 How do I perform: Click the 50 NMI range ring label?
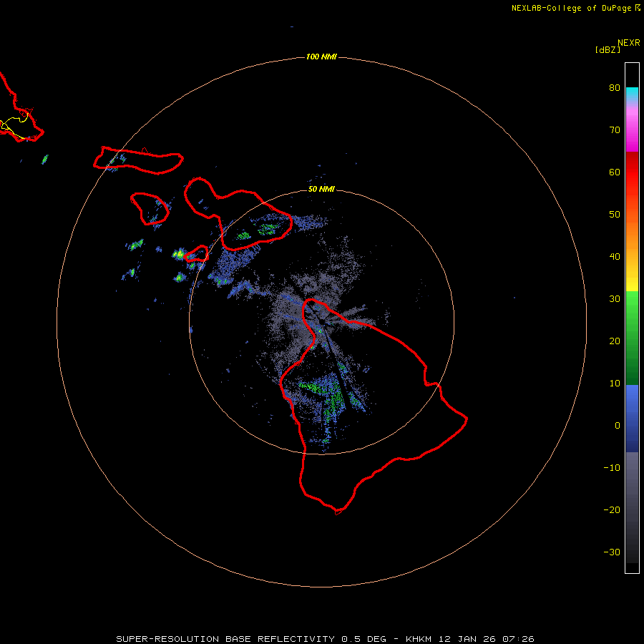[321, 190]
